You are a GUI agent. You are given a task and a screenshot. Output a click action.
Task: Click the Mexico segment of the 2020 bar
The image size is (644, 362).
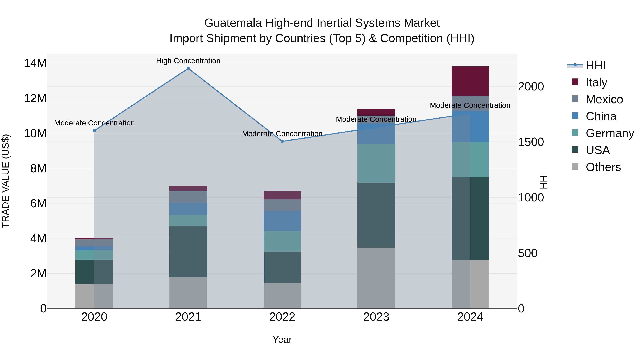94,243
